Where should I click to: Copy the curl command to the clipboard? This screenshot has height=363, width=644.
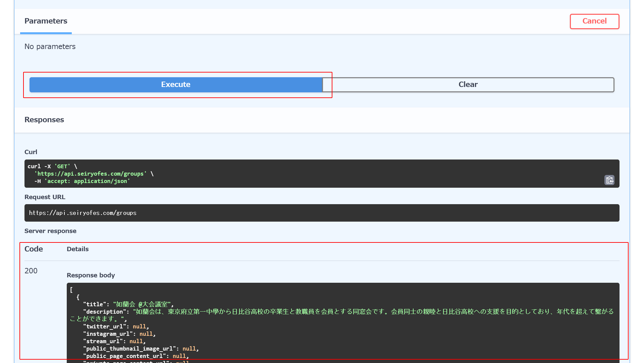(609, 180)
